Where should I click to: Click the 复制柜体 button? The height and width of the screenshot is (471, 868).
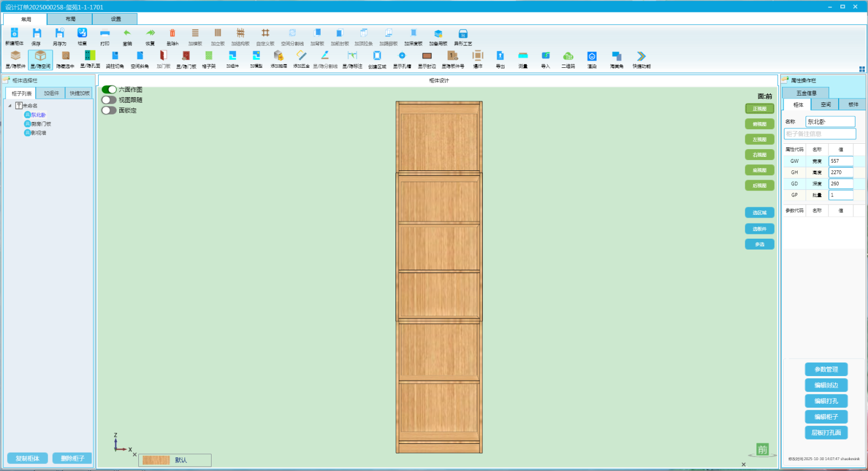[x=28, y=459]
